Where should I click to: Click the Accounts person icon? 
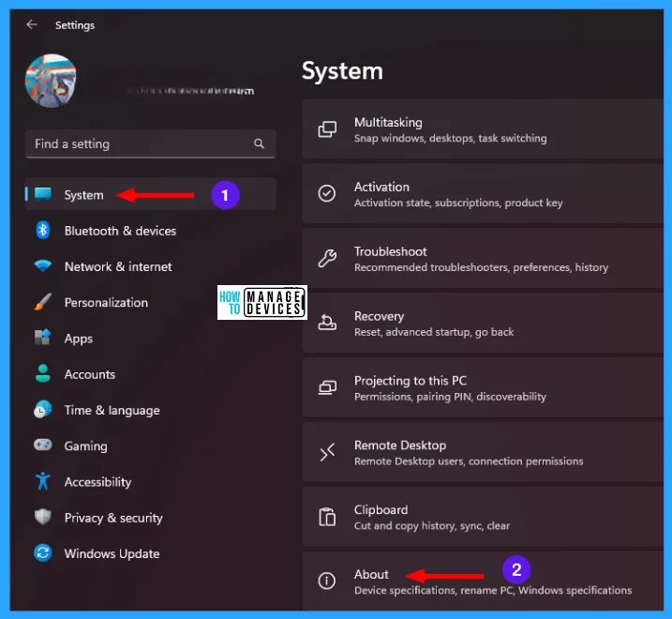pyautogui.click(x=43, y=373)
